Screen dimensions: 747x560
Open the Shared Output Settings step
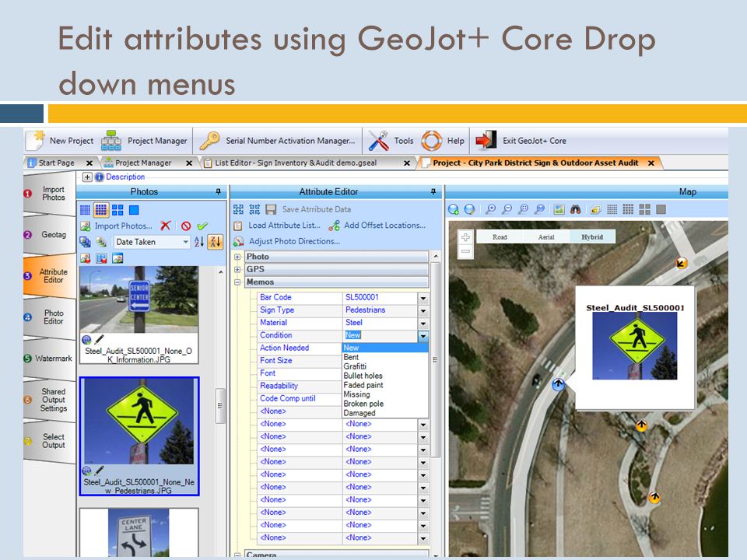[50, 400]
